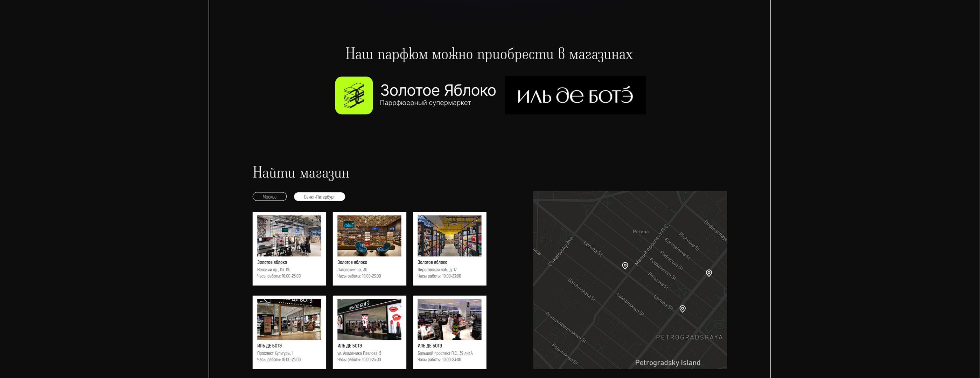Click working hours on Пироговская наб. card
The height and width of the screenshot is (378, 980).
439,276
